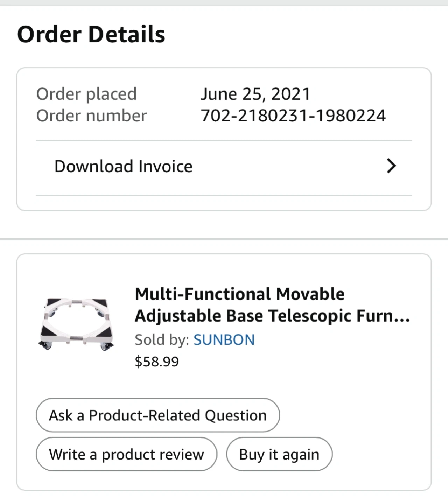Tap the Buy it again button
The image size is (448, 504).
click(x=279, y=454)
